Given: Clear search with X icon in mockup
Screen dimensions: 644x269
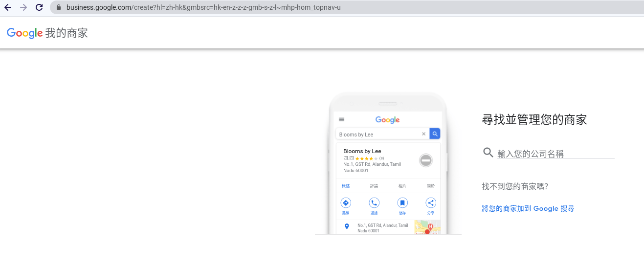Looking at the screenshot, I should click(x=423, y=134).
